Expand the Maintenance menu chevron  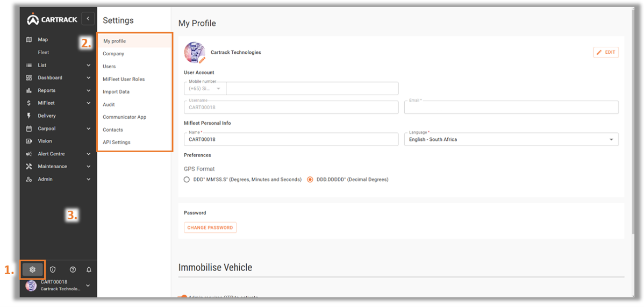[x=88, y=167]
